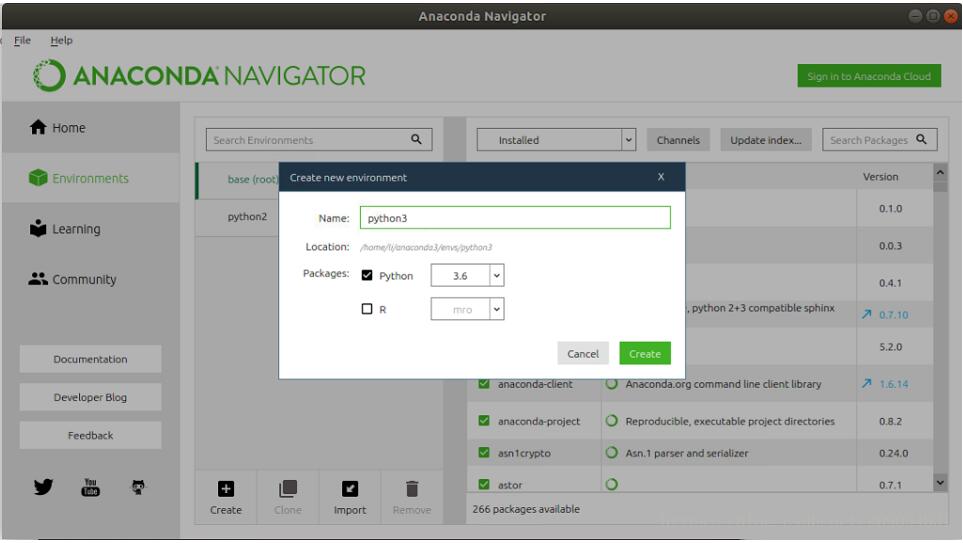Click the Channels button
Screen dimensions: 963x543
(678, 139)
